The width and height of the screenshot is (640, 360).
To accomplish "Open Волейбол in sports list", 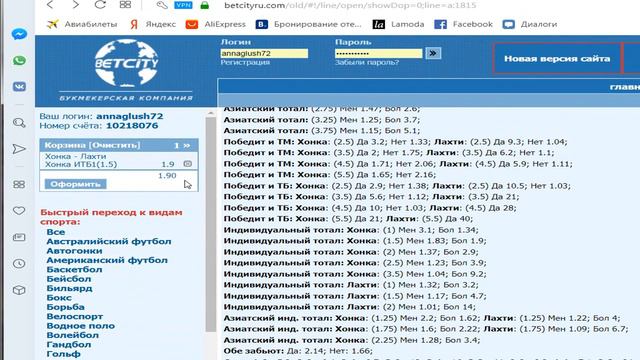I will point(73,335).
